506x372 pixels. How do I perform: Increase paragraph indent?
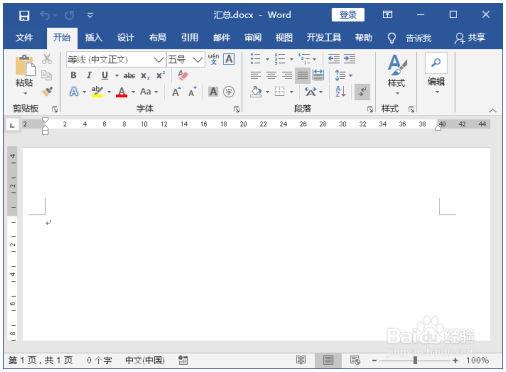coord(350,59)
